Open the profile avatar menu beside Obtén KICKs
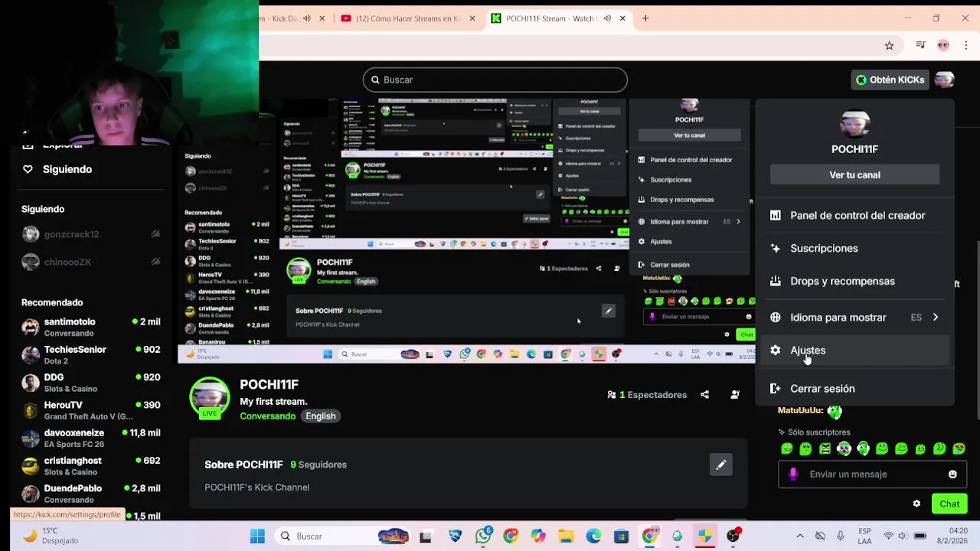The height and width of the screenshot is (551, 980). 944,80
